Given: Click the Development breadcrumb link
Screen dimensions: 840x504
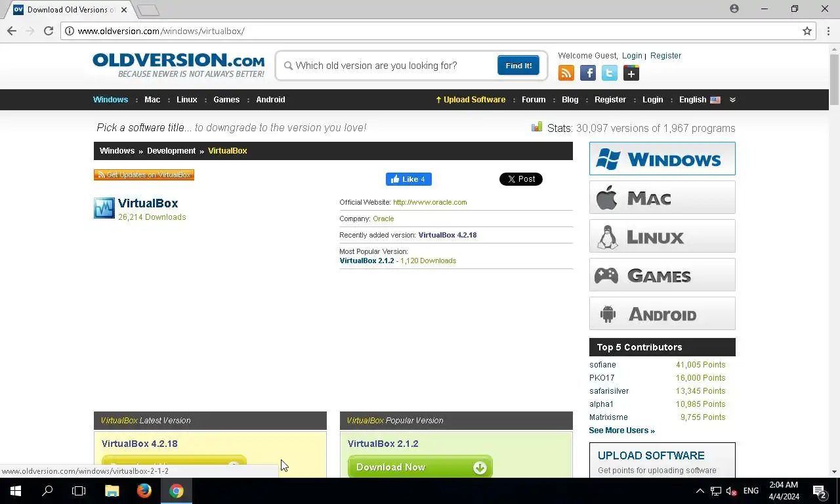Looking at the screenshot, I should click(x=171, y=151).
